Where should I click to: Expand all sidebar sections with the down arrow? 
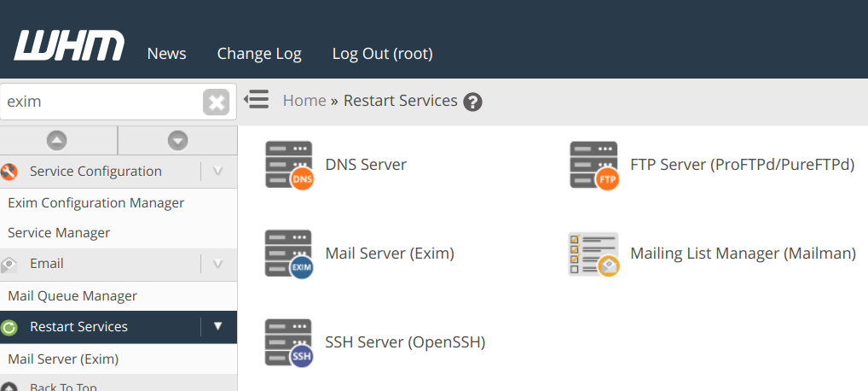tap(177, 140)
